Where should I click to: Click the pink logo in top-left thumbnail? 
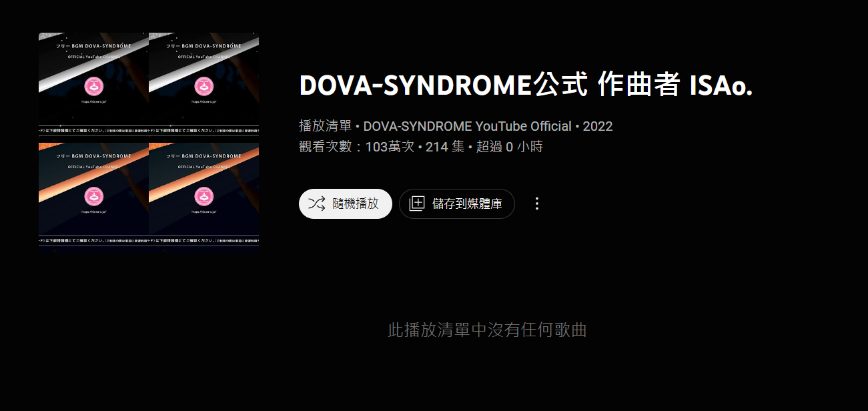(94, 86)
